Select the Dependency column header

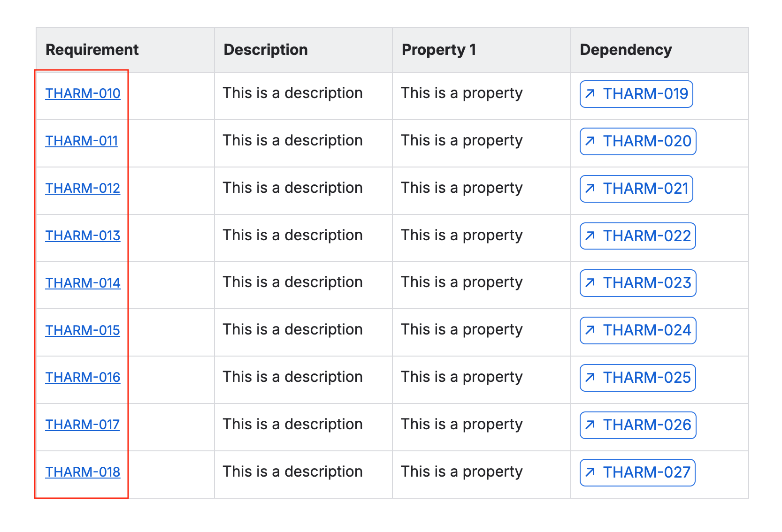(x=626, y=50)
